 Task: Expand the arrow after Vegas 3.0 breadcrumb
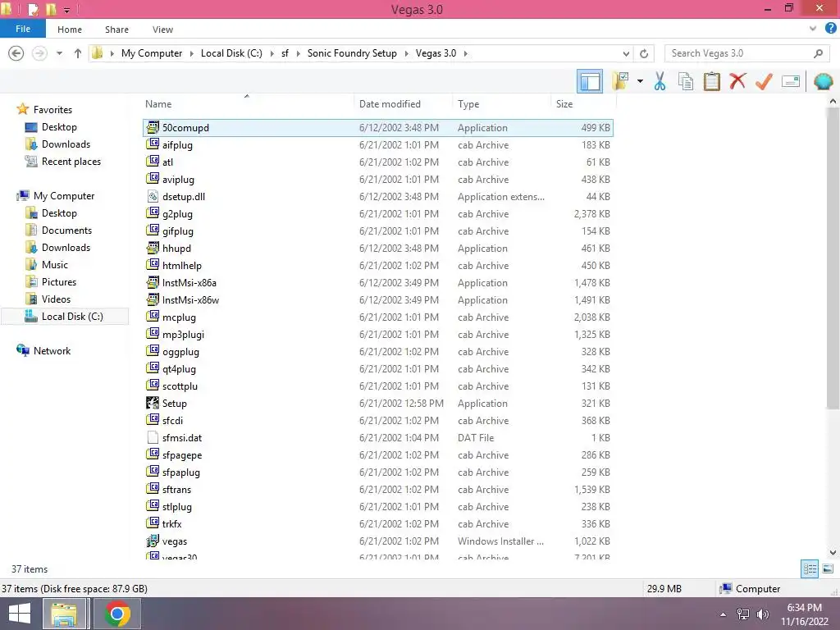point(466,53)
